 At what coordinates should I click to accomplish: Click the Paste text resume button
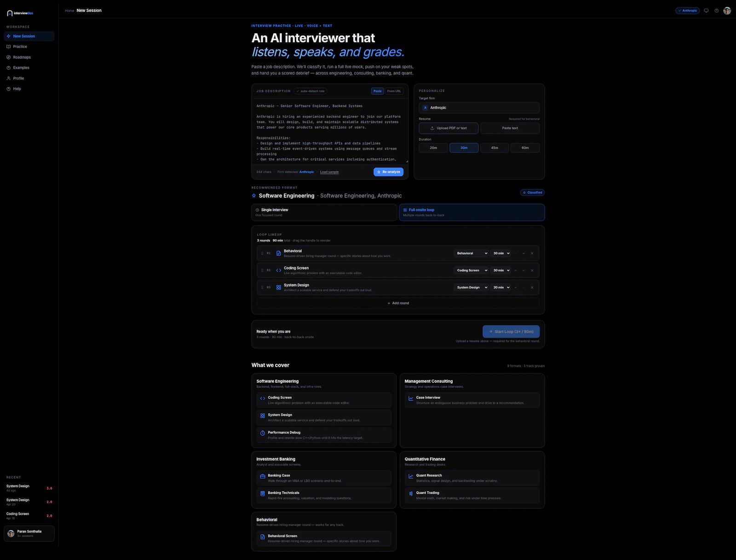(x=510, y=128)
